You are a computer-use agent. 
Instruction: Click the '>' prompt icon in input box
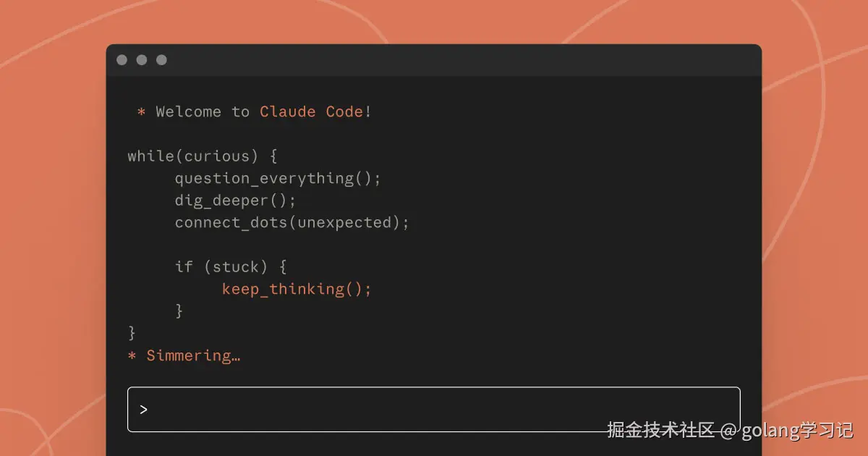[144, 409]
